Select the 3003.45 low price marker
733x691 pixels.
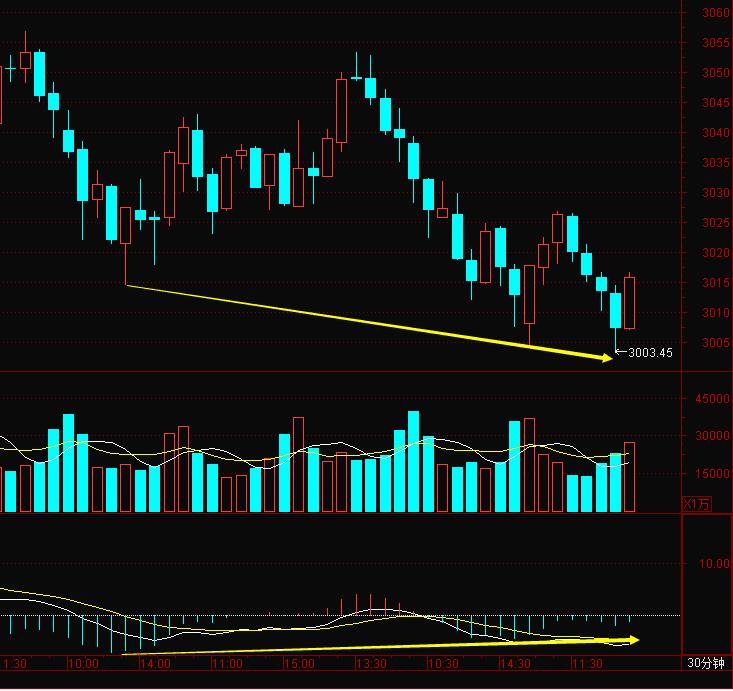649,352
